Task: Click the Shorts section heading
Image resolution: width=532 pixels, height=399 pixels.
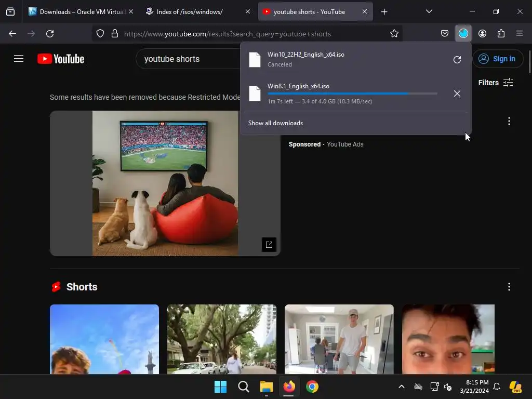Action: tap(82, 287)
